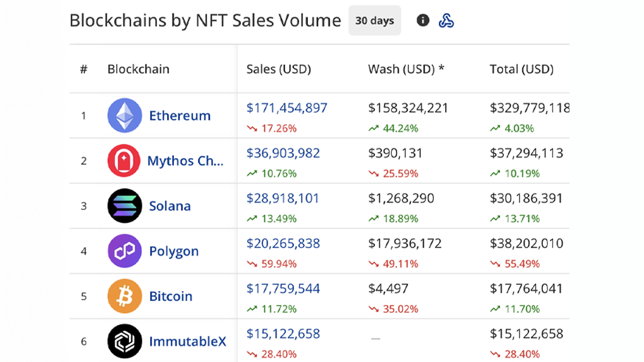The image size is (644, 362).
Task: Click the Ethereum diamond logo icon
Action: tap(124, 115)
